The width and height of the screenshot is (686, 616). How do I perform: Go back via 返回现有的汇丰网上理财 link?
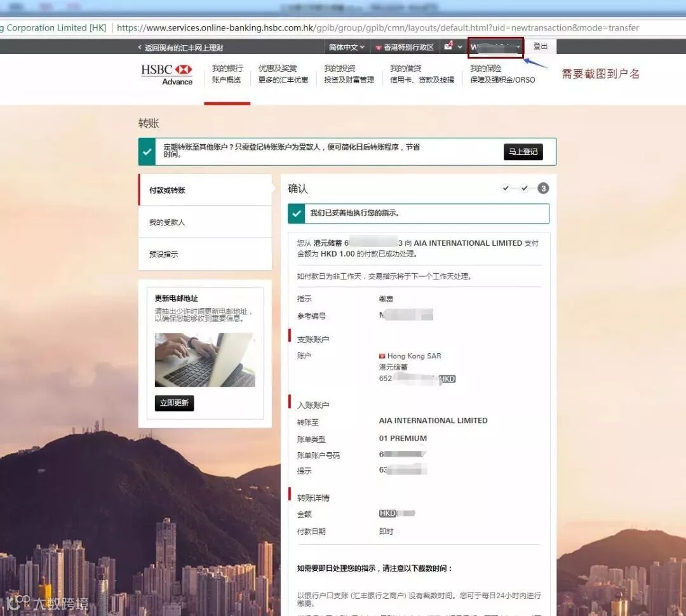pos(180,47)
